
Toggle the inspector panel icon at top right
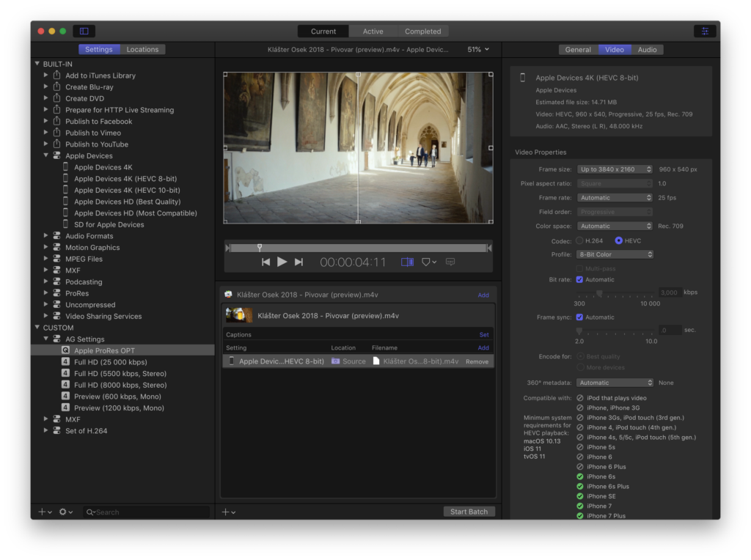point(705,31)
